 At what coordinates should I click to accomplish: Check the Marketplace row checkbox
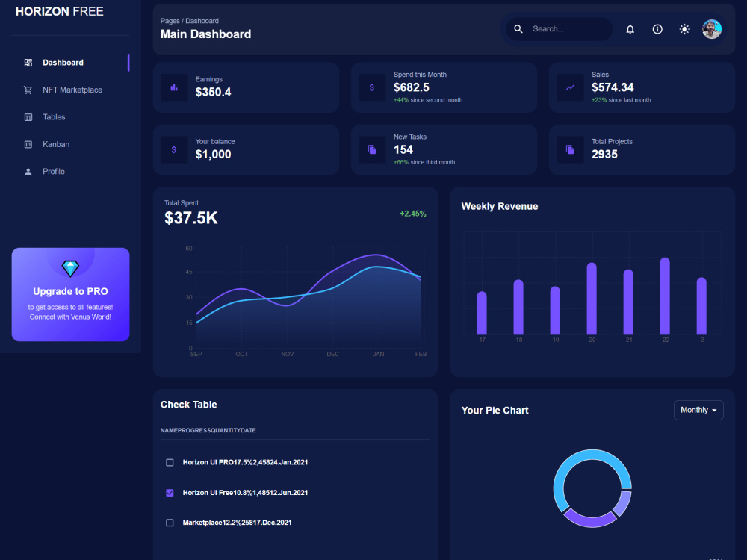[x=170, y=523]
